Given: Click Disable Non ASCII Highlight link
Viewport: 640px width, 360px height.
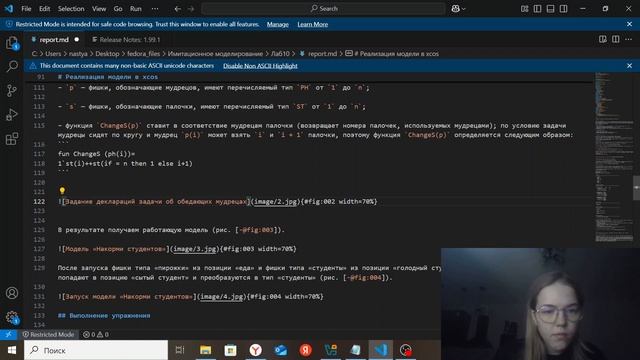Looking at the screenshot, I should (x=260, y=66).
